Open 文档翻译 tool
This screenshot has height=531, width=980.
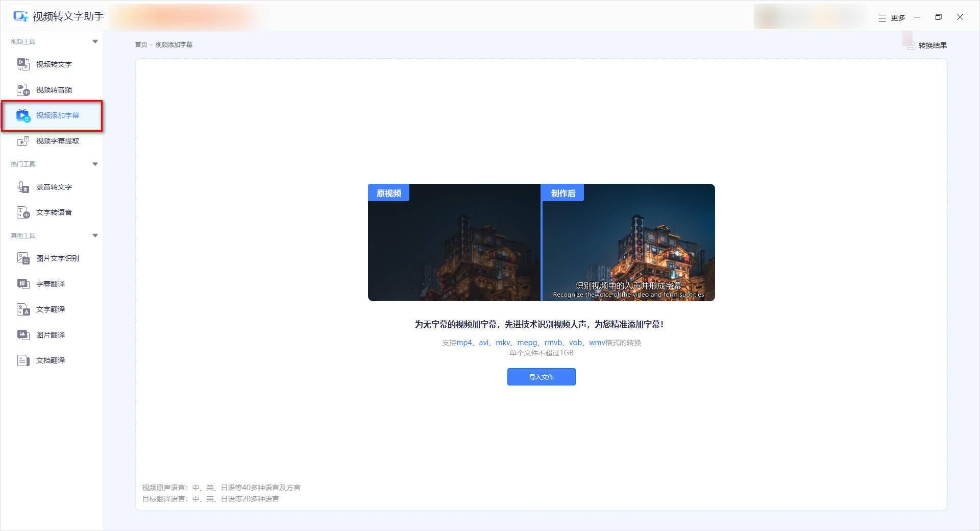(52, 360)
